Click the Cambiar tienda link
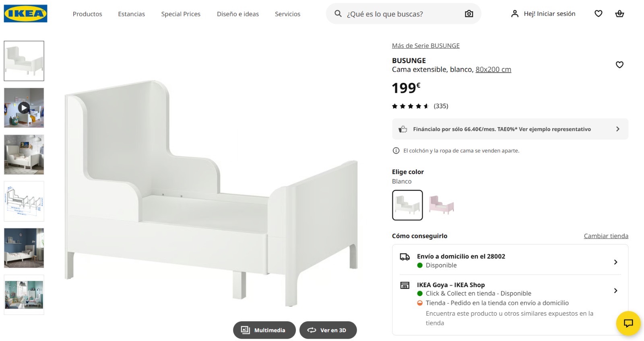 (x=606, y=236)
